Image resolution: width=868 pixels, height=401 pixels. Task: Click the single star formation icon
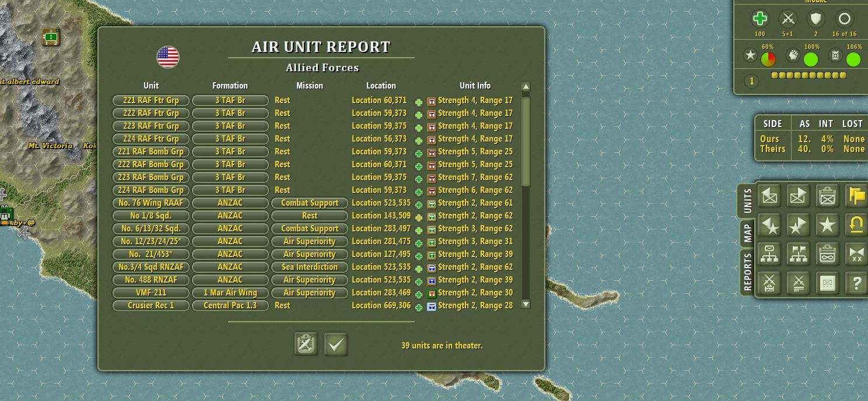pyautogui.click(x=827, y=226)
